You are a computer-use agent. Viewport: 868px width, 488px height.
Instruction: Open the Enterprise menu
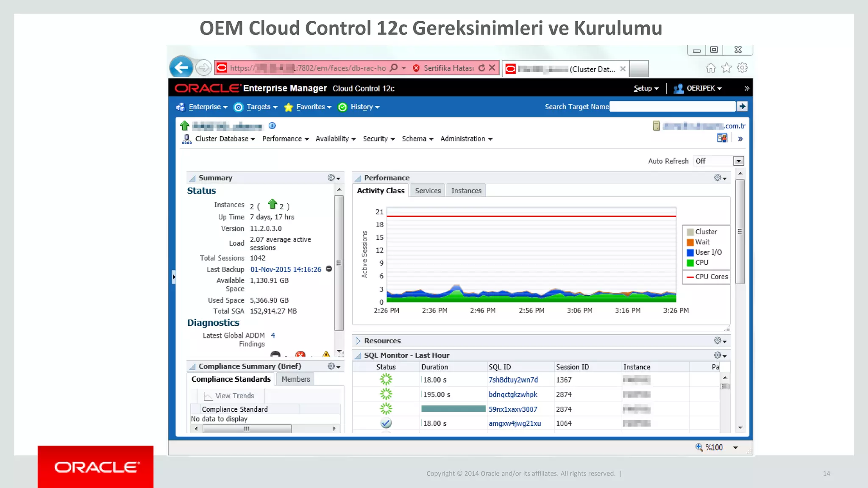202,107
